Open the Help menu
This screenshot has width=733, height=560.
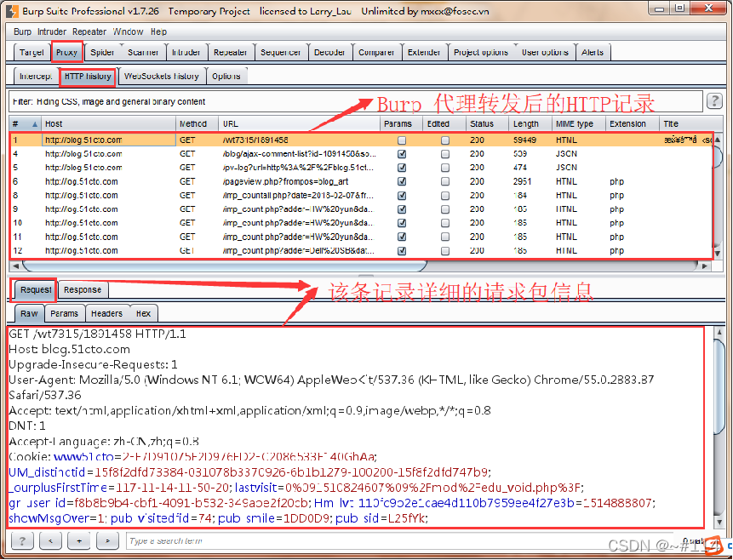(x=158, y=31)
